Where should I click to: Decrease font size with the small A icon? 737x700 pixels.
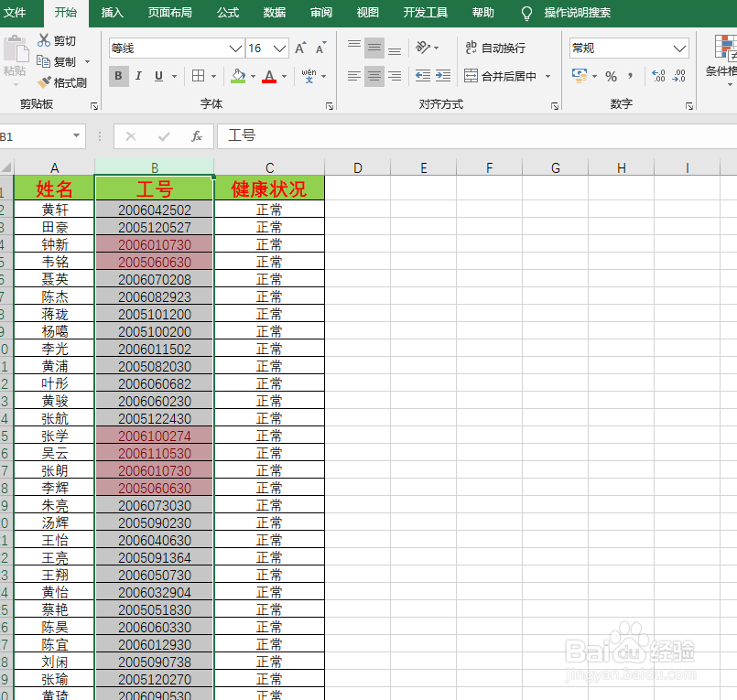(321, 48)
